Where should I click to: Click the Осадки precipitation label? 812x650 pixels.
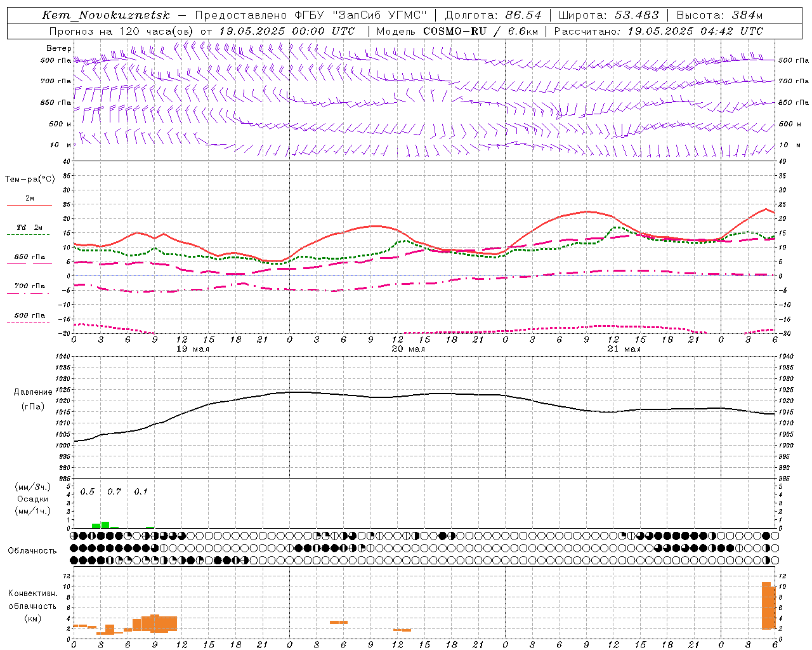34,499
